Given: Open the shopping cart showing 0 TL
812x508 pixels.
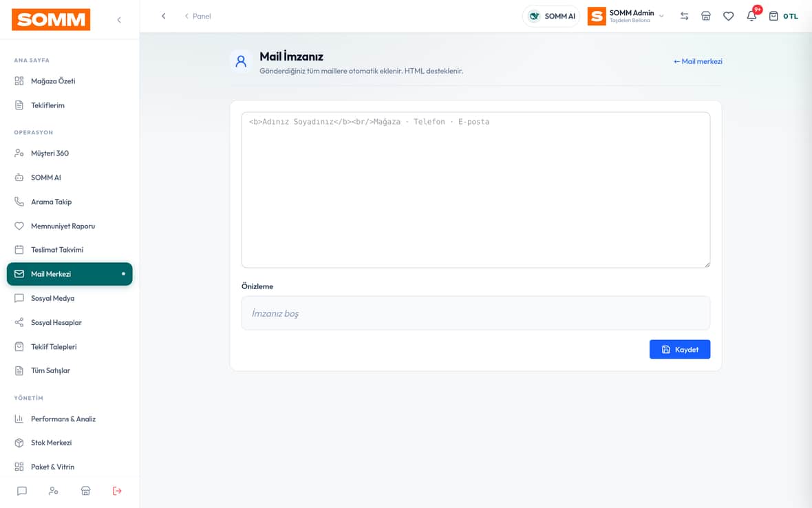Looking at the screenshot, I should click(783, 16).
